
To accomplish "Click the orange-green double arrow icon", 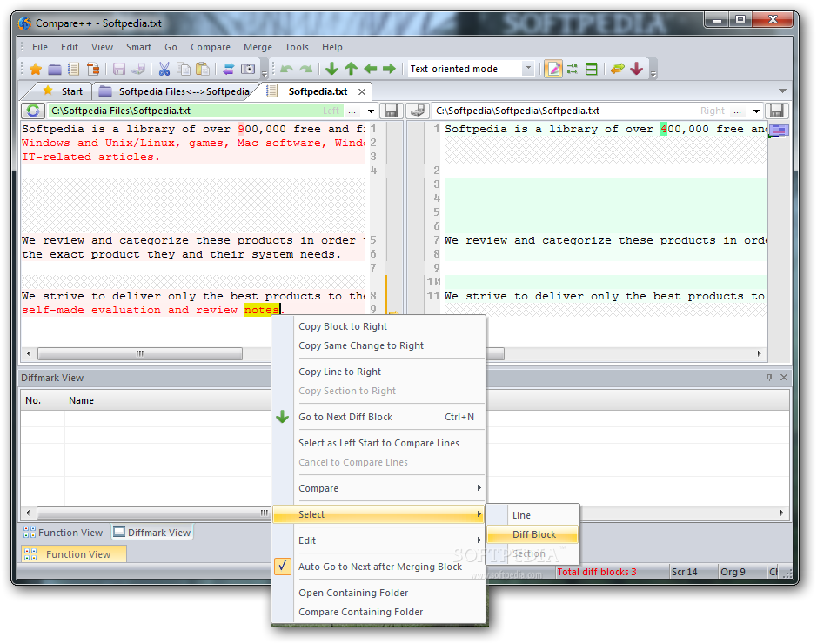I will point(618,69).
